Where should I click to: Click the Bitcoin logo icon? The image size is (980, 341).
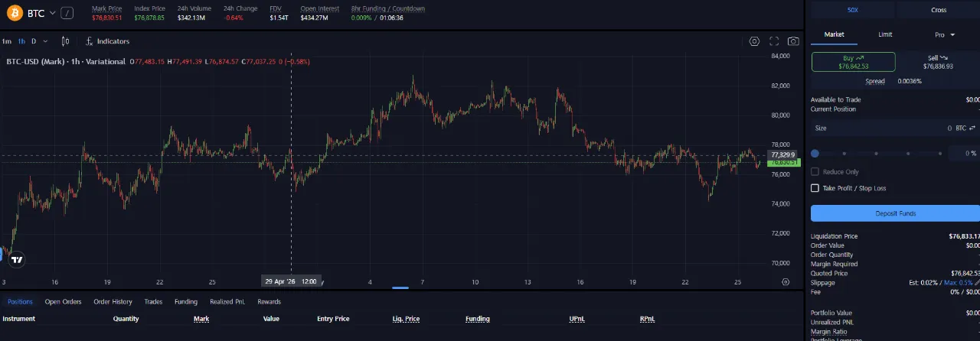pyautogui.click(x=14, y=13)
